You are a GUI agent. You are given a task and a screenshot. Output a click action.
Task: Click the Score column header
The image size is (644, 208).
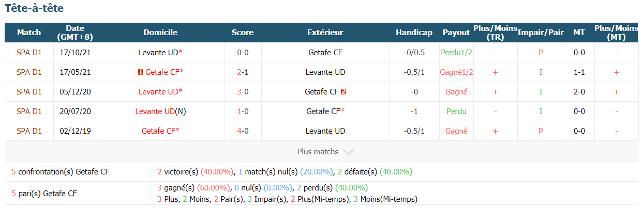tap(243, 33)
